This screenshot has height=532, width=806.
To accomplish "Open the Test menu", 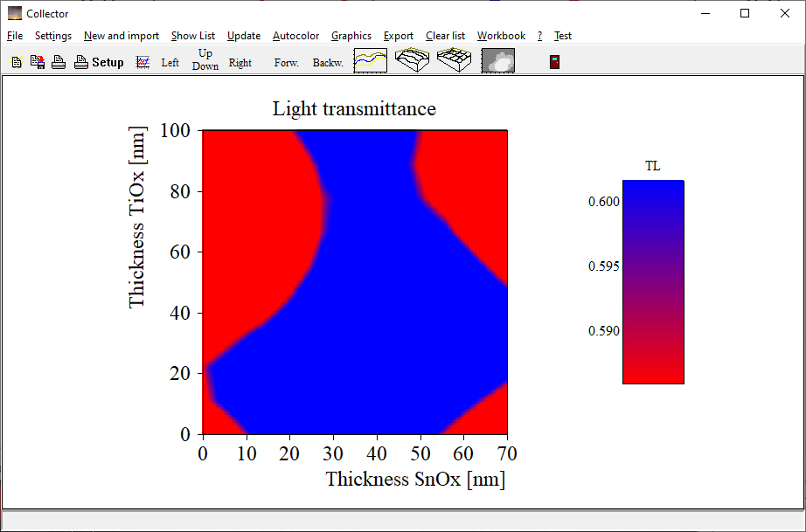I will [x=563, y=36].
